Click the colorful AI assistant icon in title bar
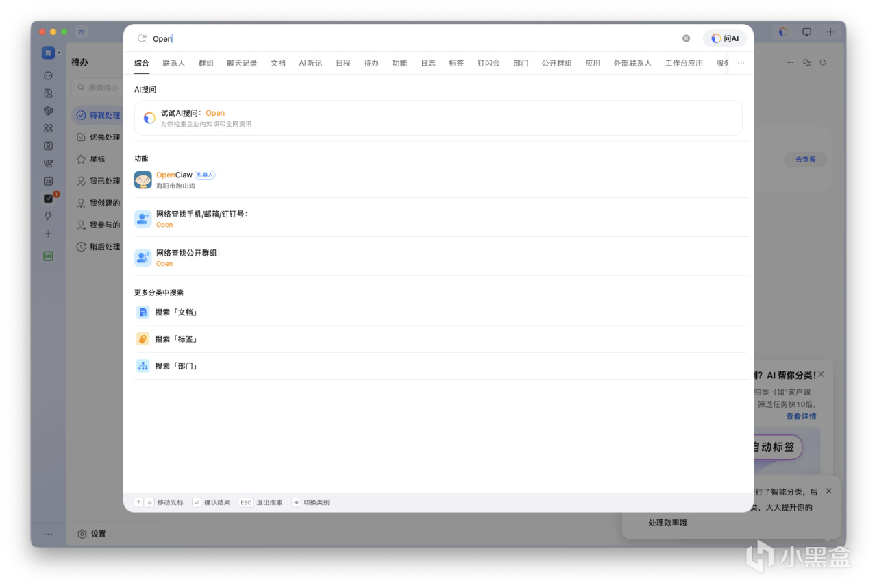Viewport: 877px width, 588px height. (x=783, y=32)
